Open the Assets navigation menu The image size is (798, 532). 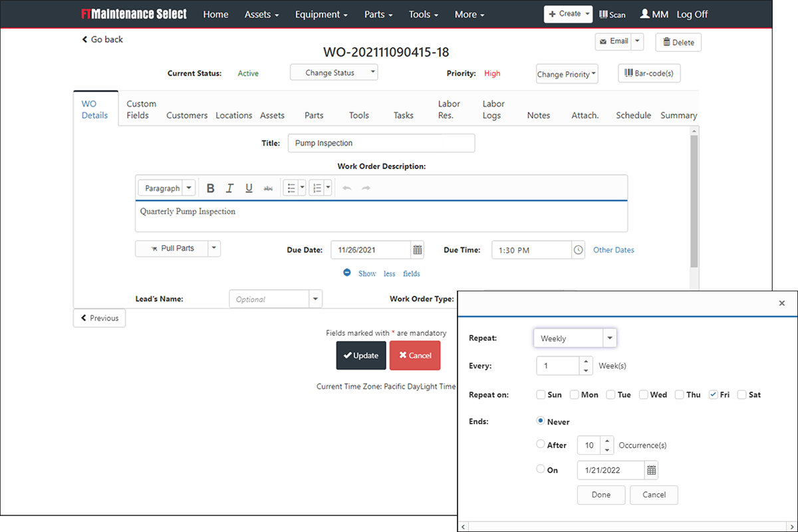click(x=261, y=15)
